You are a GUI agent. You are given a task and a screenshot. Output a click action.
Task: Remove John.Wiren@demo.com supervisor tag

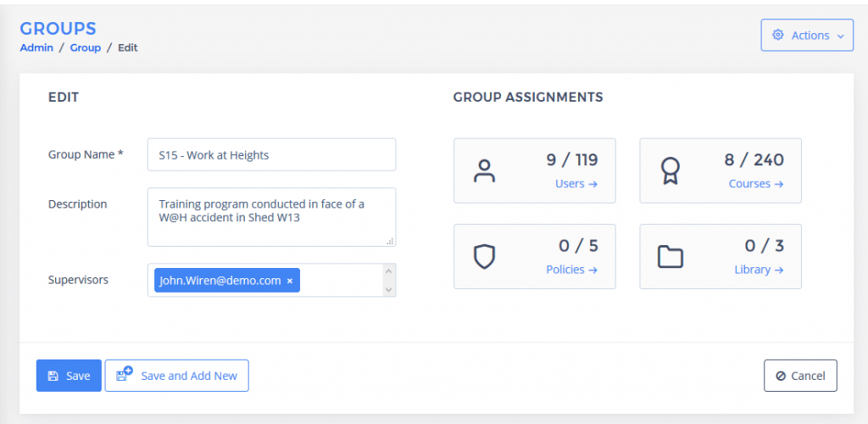pos(290,281)
